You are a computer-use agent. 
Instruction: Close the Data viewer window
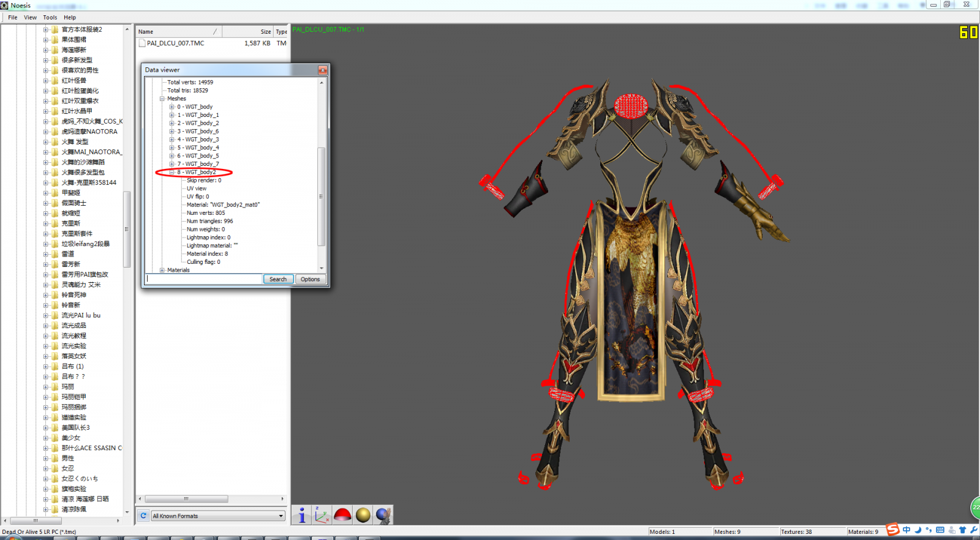click(x=322, y=70)
